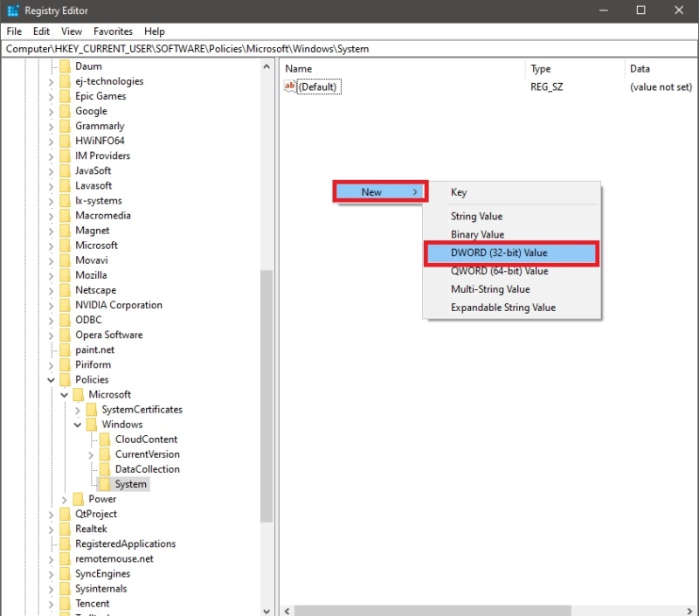Open the Favorites menu

point(113,31)
